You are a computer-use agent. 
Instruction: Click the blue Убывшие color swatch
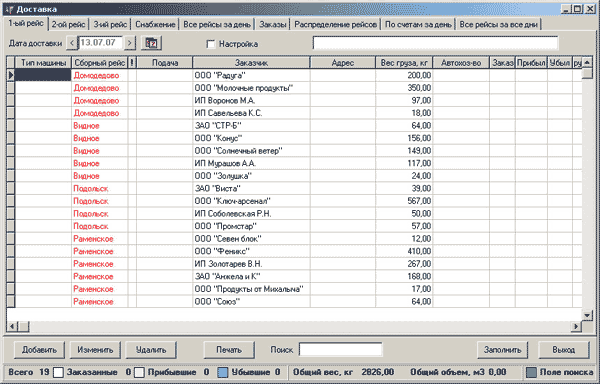[x=223, y=372]
